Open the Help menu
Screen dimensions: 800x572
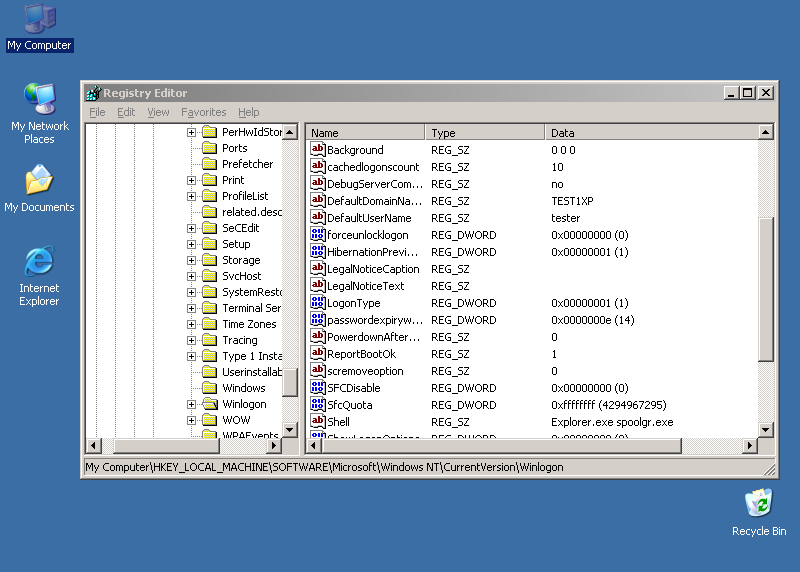tap(248, 112)
